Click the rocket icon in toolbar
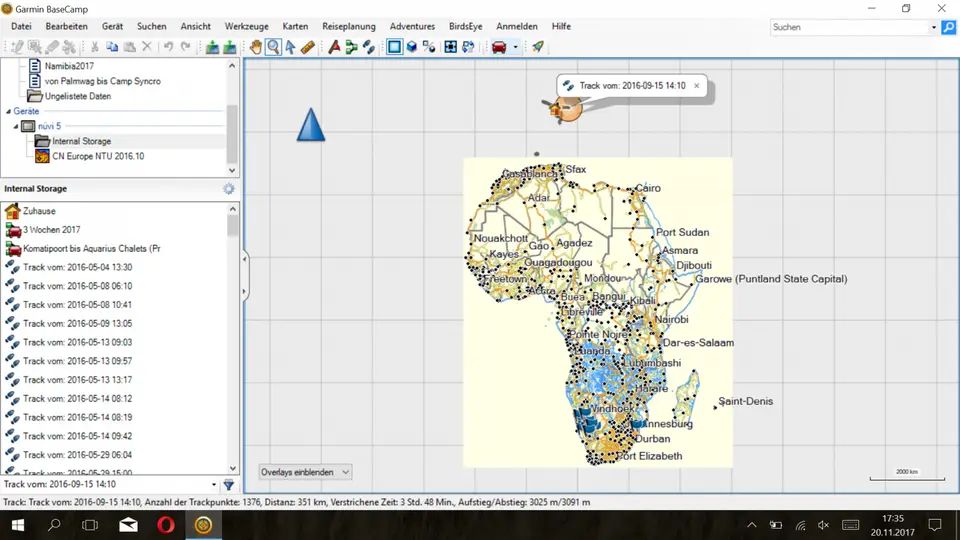The height and width of the screenshot is (540, 960). [538, 47]
